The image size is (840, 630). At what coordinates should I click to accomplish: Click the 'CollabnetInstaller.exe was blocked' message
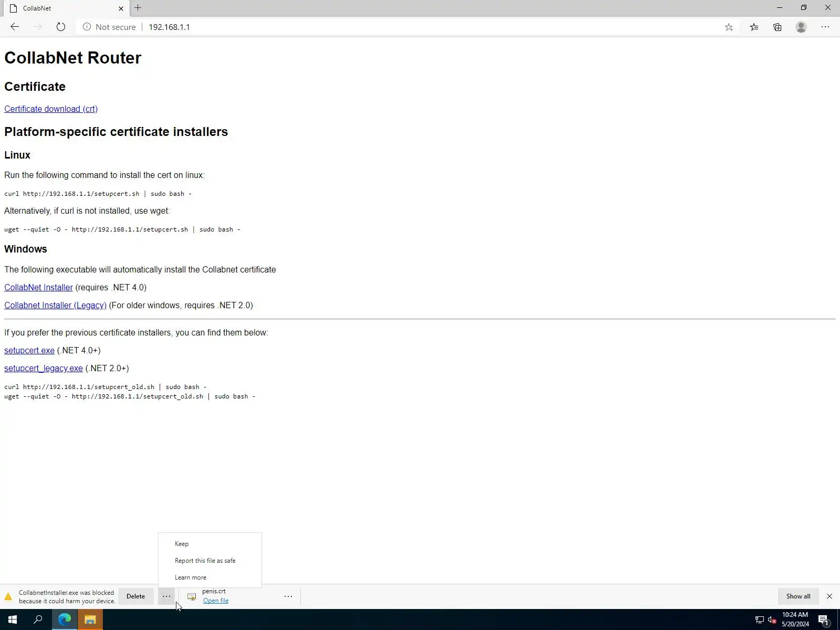(x=67, y=596)
